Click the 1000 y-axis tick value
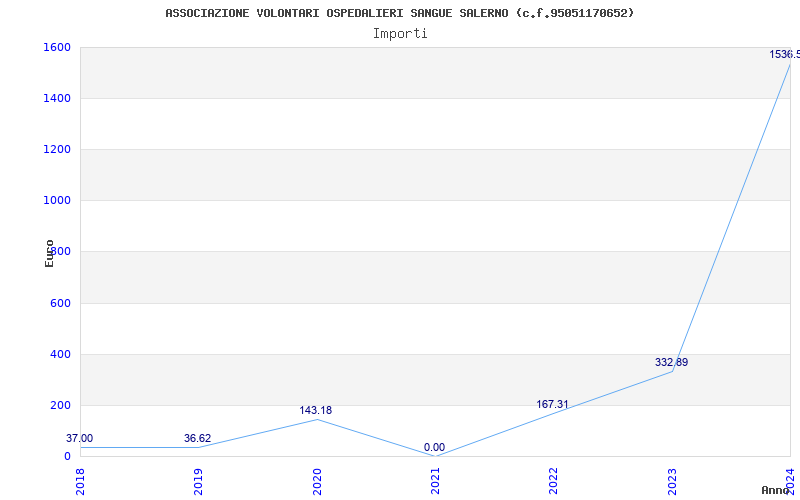This screenshot has width=800, height=500. [57, 200]
